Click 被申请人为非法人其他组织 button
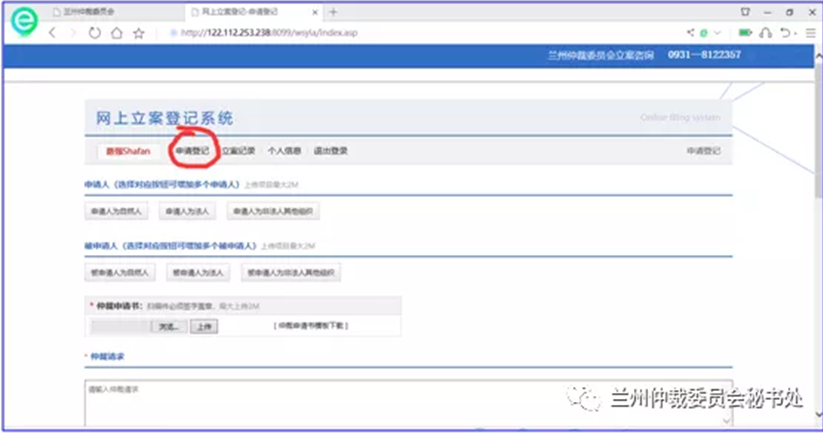The height and width of the screenshot is (434, 823). pos(291,273)
